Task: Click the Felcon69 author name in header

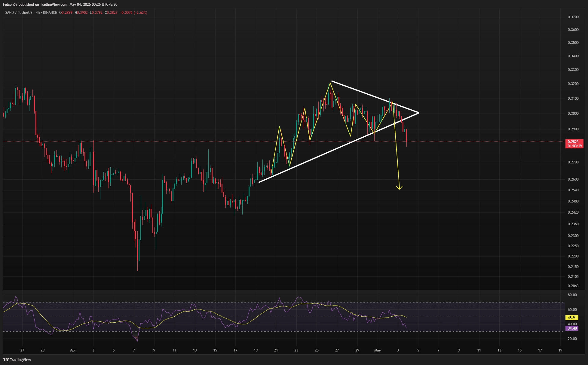Action: [x=10, y=5]
